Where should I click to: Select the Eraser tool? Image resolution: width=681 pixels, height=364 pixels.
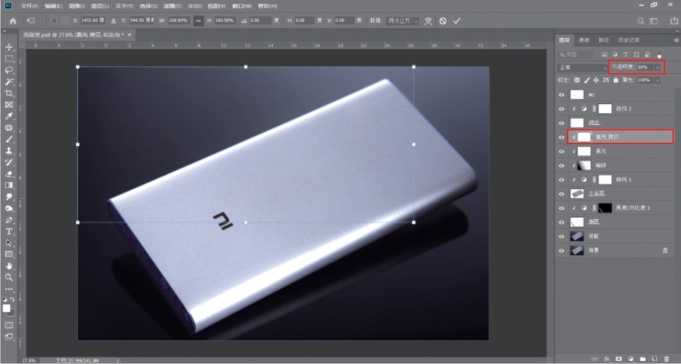(9, 174)
